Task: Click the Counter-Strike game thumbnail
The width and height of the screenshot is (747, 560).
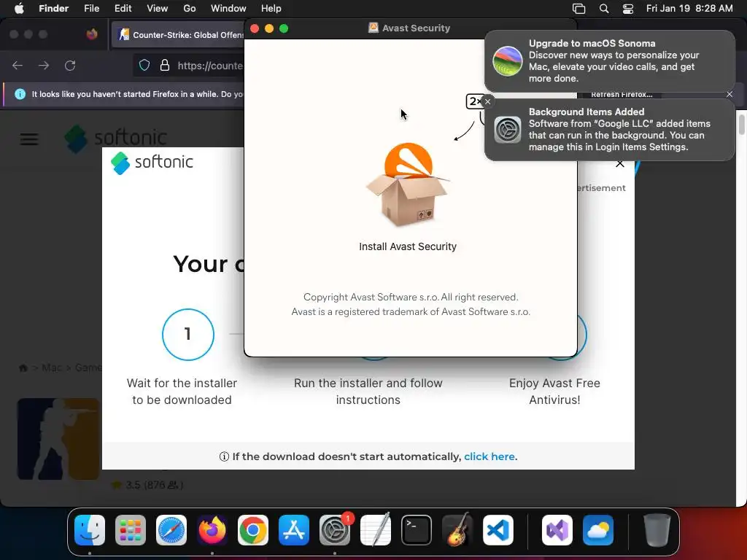Action: tap(58, 438)
